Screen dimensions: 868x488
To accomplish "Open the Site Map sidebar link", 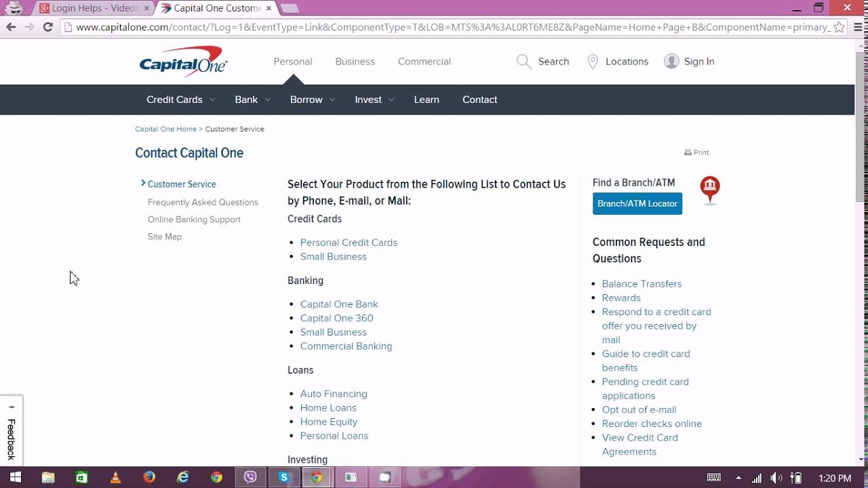I will click(x=165, y=237).
